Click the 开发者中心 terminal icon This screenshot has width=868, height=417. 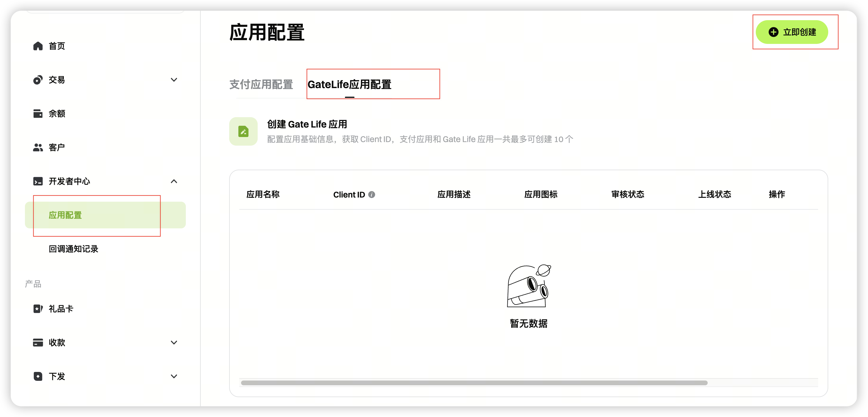pos(38,181)
